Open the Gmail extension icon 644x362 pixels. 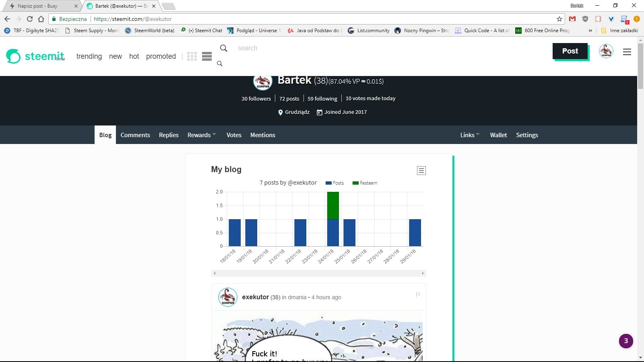(x=572, y=19)
